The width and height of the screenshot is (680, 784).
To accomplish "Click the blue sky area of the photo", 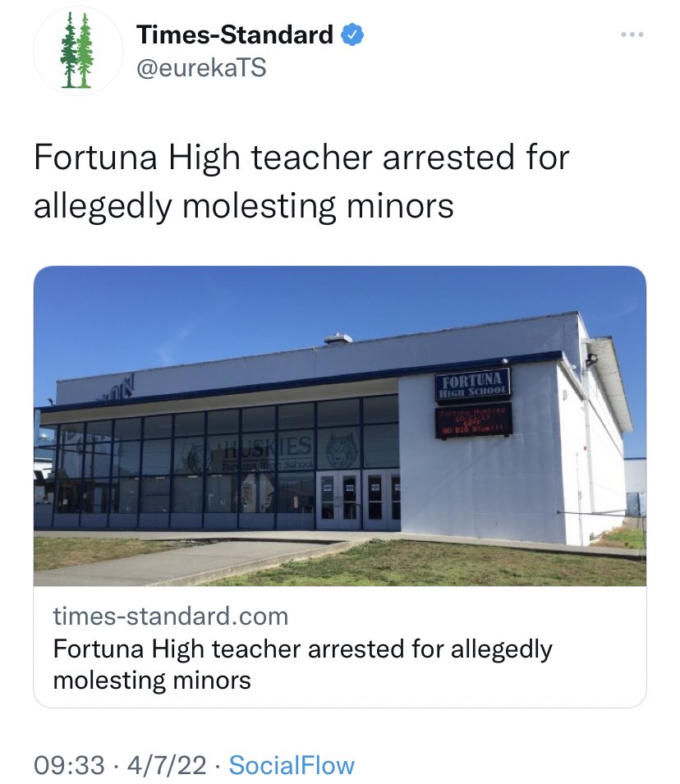I will click(x=205, y=320).
